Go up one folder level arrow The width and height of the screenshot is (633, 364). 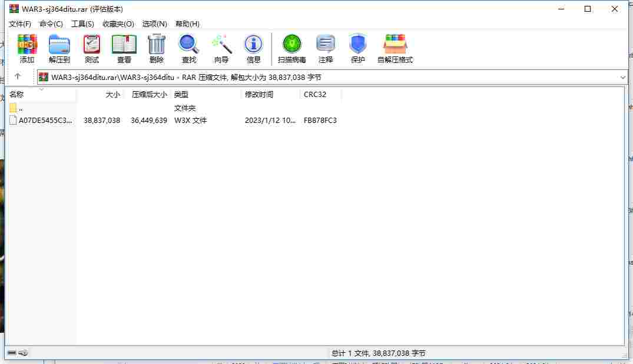click(x=17, y=76)
